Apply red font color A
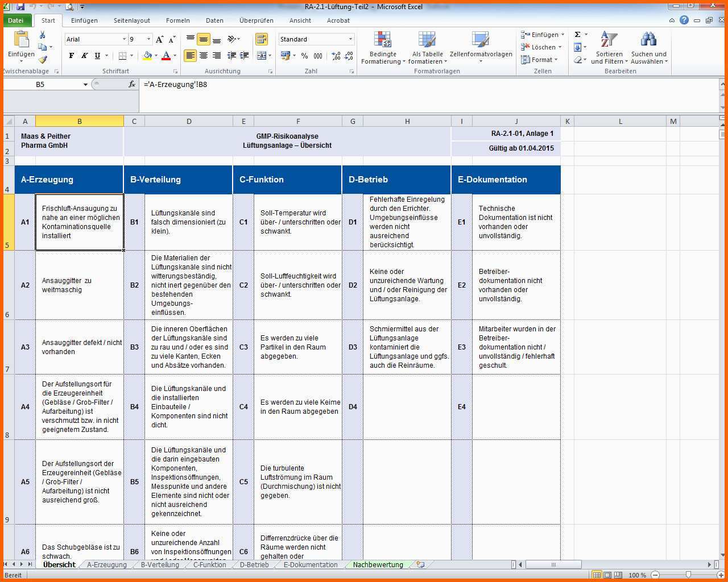This screenshot has height=582, width=728. tap(166, 56)
